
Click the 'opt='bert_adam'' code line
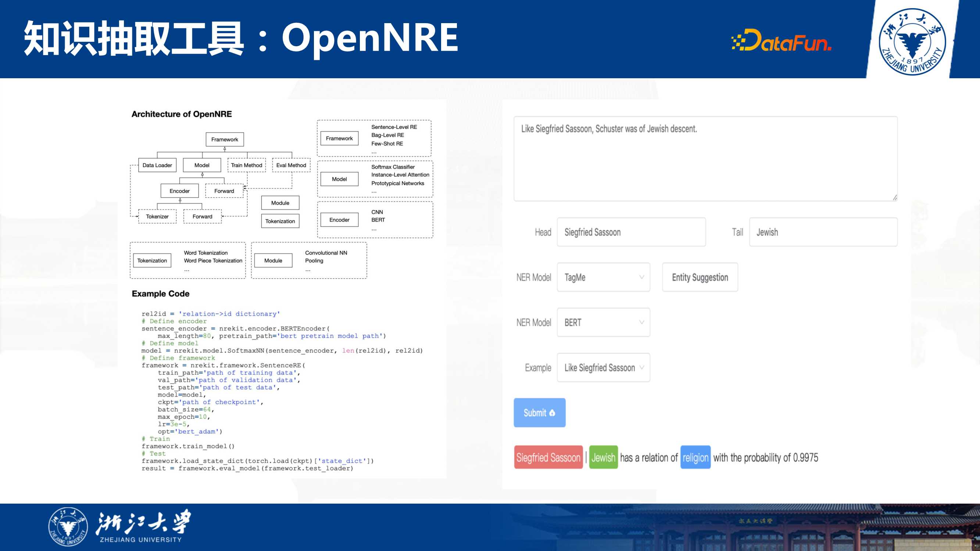pyautogui.click(x=190, y=431)
